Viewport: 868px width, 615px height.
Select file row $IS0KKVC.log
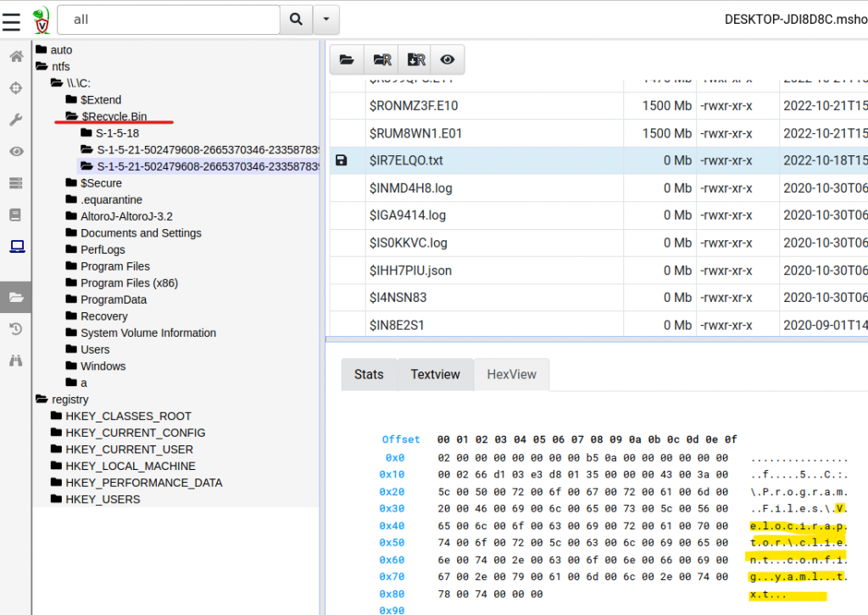(599, 243)
